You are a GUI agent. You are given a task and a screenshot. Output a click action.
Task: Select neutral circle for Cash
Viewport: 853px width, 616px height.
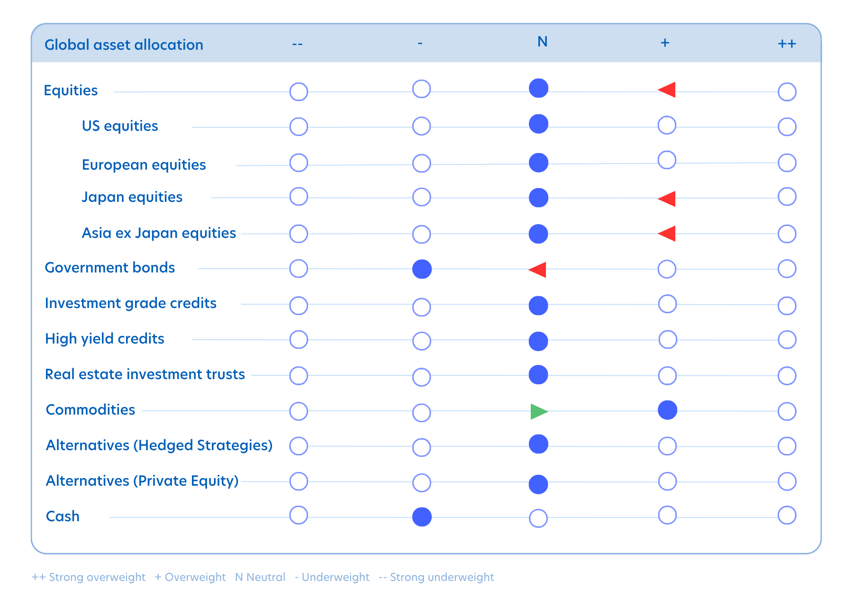[538, 518]
